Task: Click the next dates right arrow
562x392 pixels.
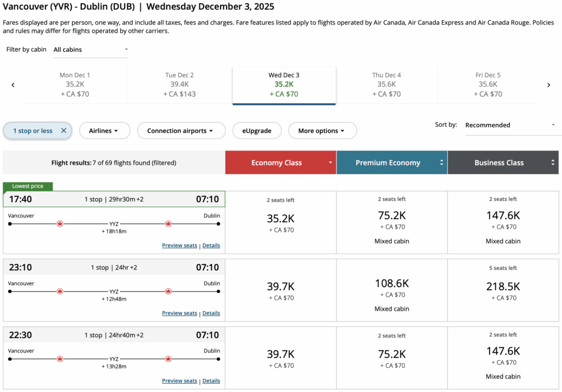Action: click(548, 85)
